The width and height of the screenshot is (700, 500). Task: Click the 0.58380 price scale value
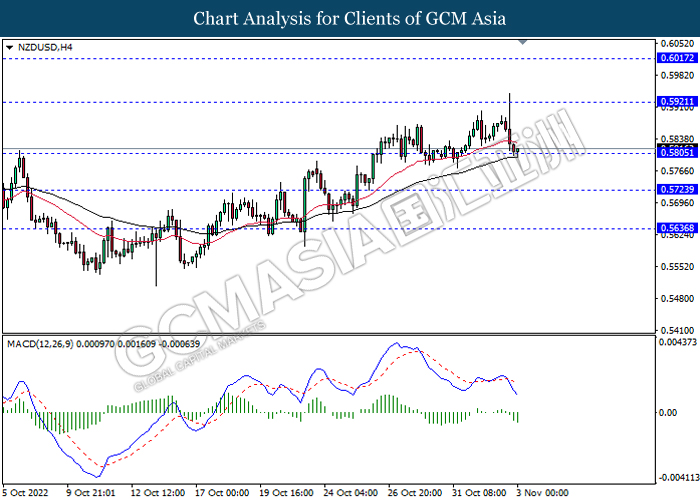coord(677,139)
